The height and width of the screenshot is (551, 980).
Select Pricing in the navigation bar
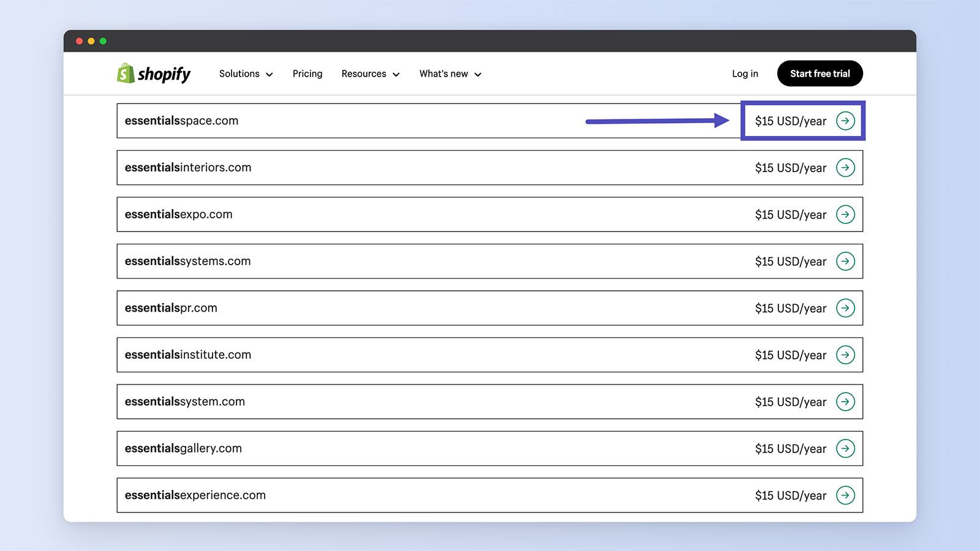click(307, 73)
